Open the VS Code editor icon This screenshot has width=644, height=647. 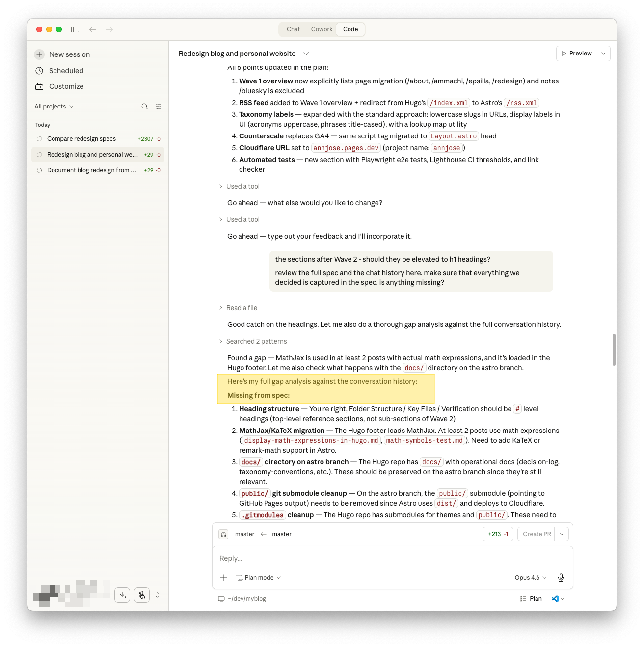click(555, 599)
